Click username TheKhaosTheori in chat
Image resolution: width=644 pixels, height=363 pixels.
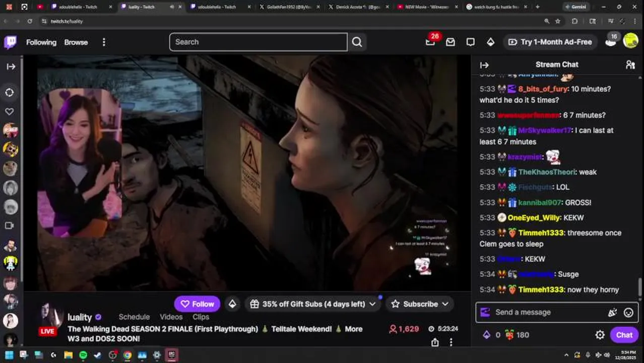(547, 172)
